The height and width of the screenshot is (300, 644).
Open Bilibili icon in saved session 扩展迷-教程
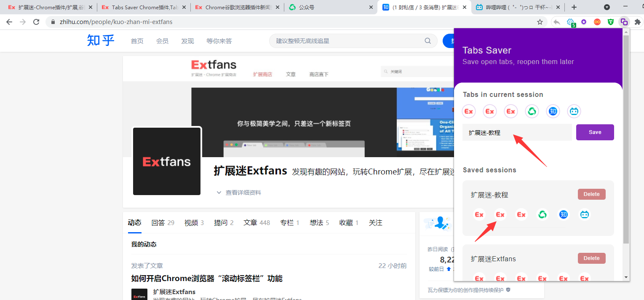pyautogui.click(x=585, y=214)
